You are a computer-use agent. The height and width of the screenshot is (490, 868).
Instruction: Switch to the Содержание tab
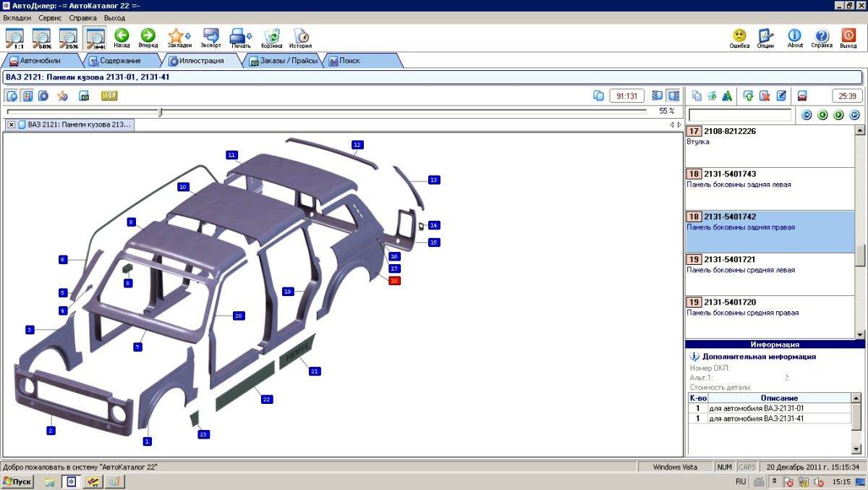coord(120,61)
